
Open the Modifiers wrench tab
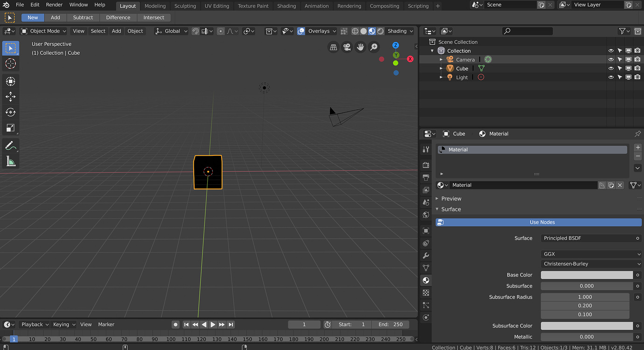click(x=426, y=256)
